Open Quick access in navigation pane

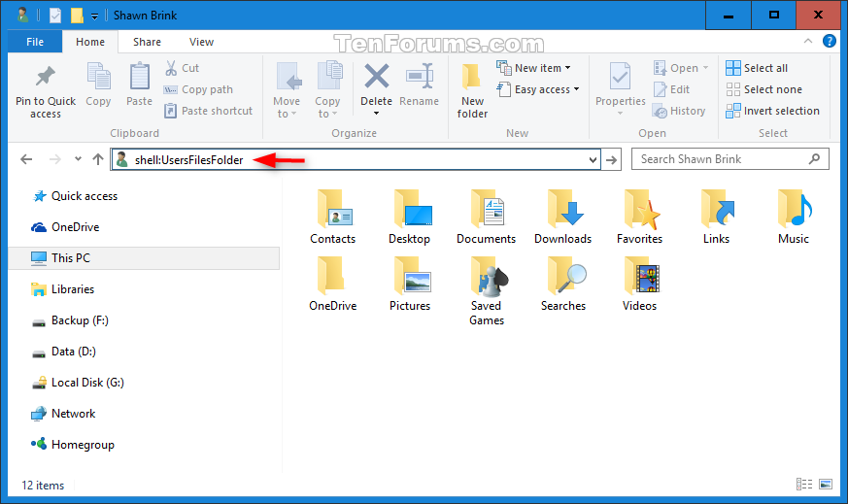tap(75, 196)
